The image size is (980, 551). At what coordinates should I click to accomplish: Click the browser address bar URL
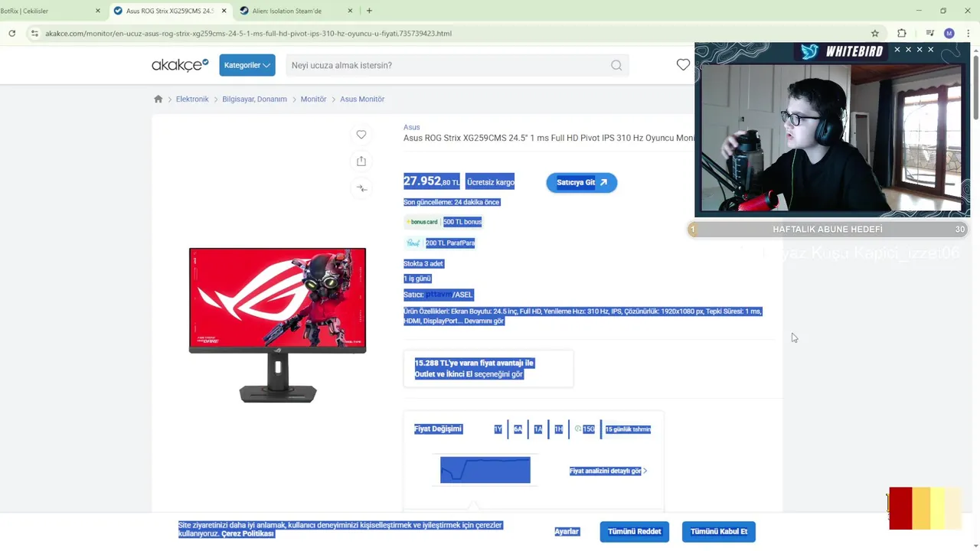[x=248, y=34]
